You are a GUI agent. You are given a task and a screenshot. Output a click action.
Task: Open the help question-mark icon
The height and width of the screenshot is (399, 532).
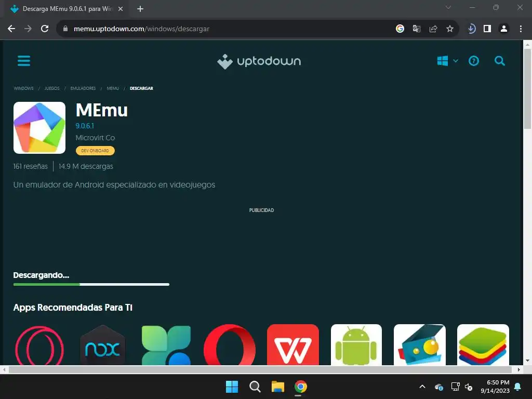474,61
